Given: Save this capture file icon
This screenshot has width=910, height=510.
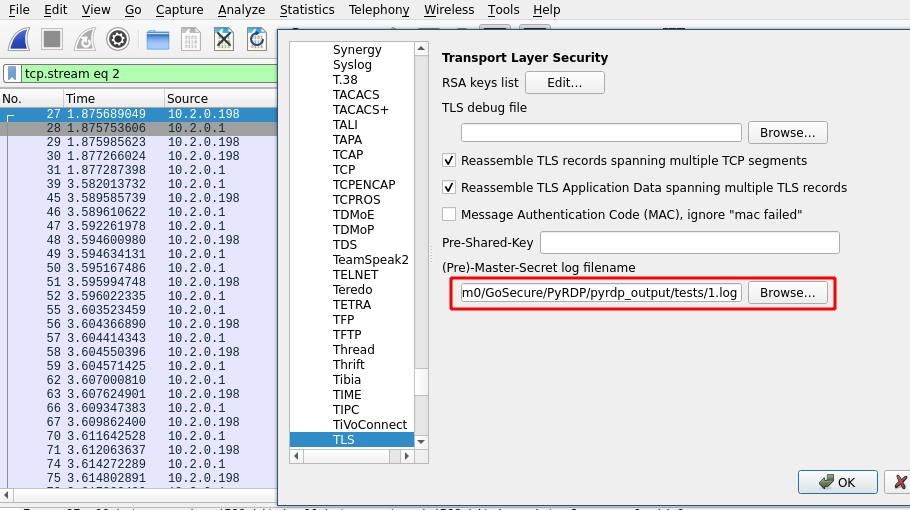Looking at the screenshot, I should click(191, 39).
